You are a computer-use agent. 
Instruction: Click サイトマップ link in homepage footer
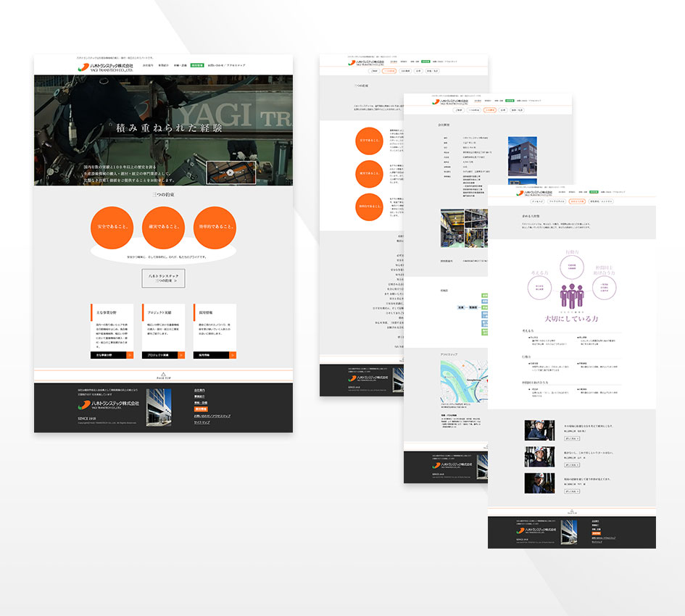click(x=201, y=423)
